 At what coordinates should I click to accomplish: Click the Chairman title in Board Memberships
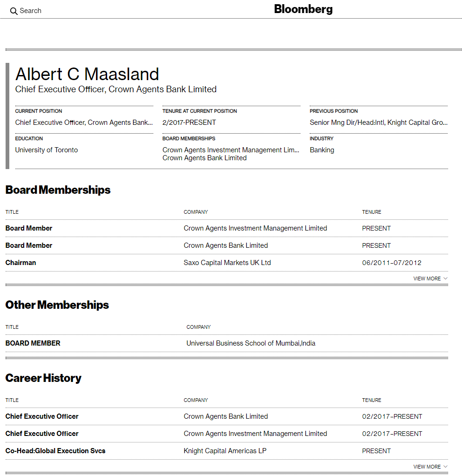[x=20, y=263]
